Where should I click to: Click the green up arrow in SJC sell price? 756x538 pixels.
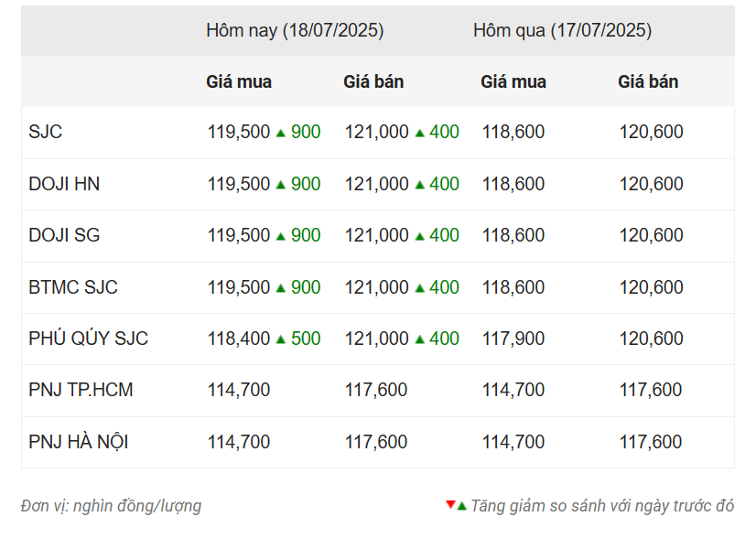419,133
